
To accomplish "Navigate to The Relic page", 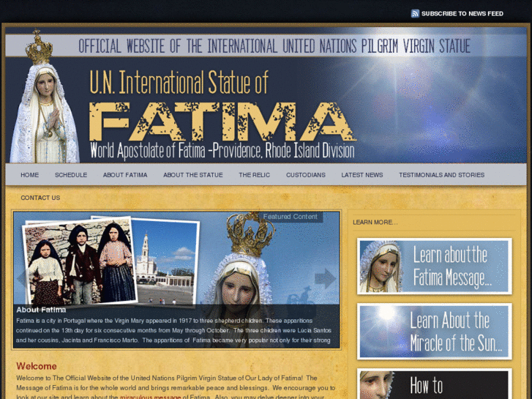I will [255, 175].
